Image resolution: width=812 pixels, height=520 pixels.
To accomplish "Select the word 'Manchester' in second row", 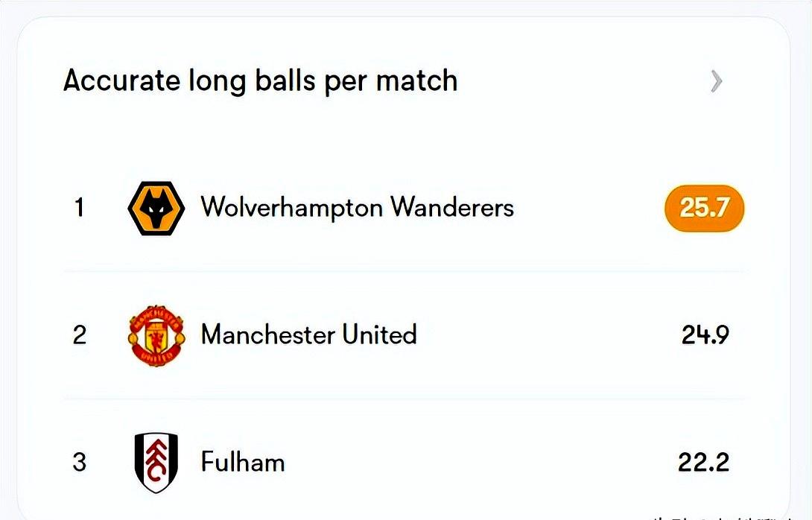I will click(267, 334).
